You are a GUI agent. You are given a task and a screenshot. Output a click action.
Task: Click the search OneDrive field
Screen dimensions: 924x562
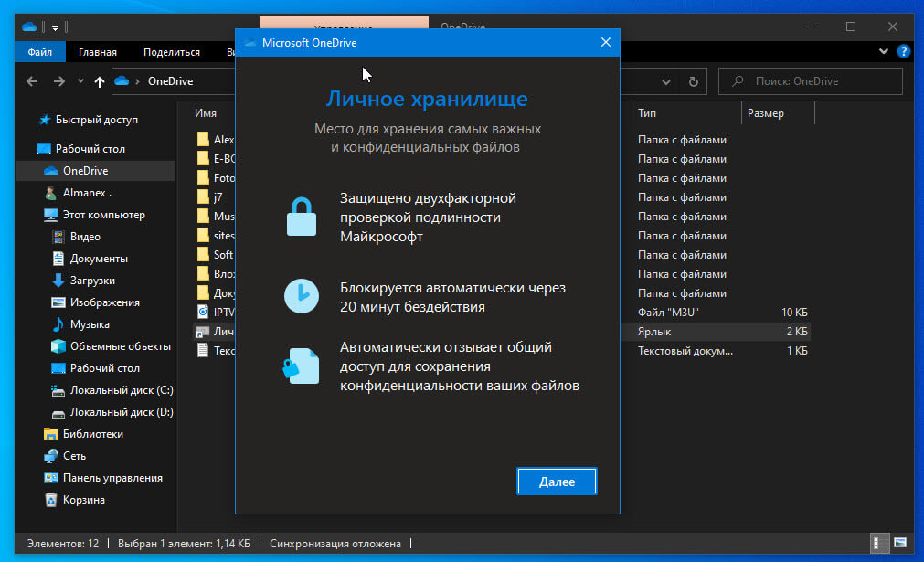pos(811,81)
